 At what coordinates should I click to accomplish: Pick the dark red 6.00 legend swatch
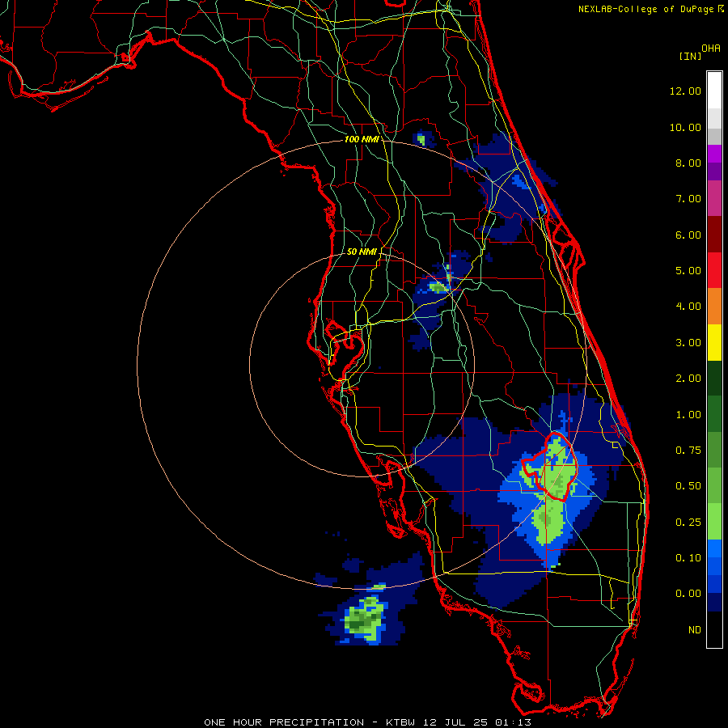[714, 235]
